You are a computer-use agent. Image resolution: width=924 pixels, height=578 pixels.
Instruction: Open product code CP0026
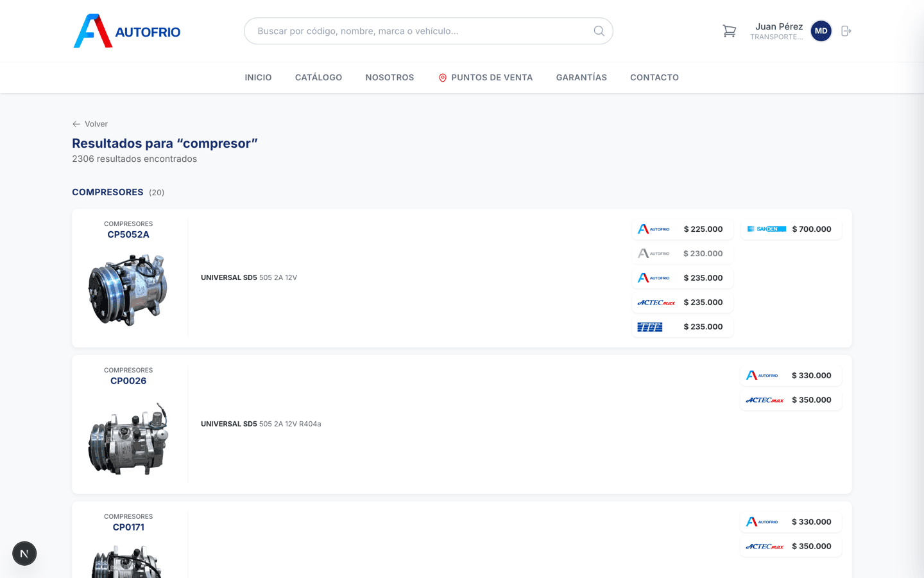point(128,381)
